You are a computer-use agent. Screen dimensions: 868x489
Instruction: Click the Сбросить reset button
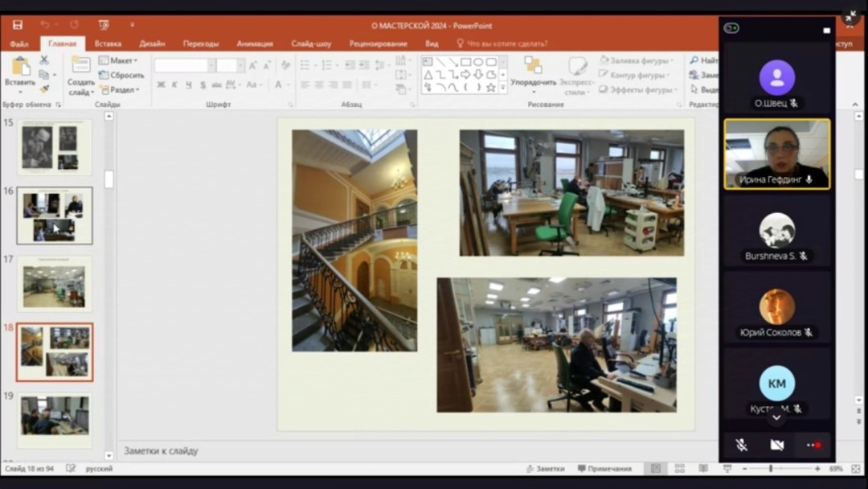point(118,75)
